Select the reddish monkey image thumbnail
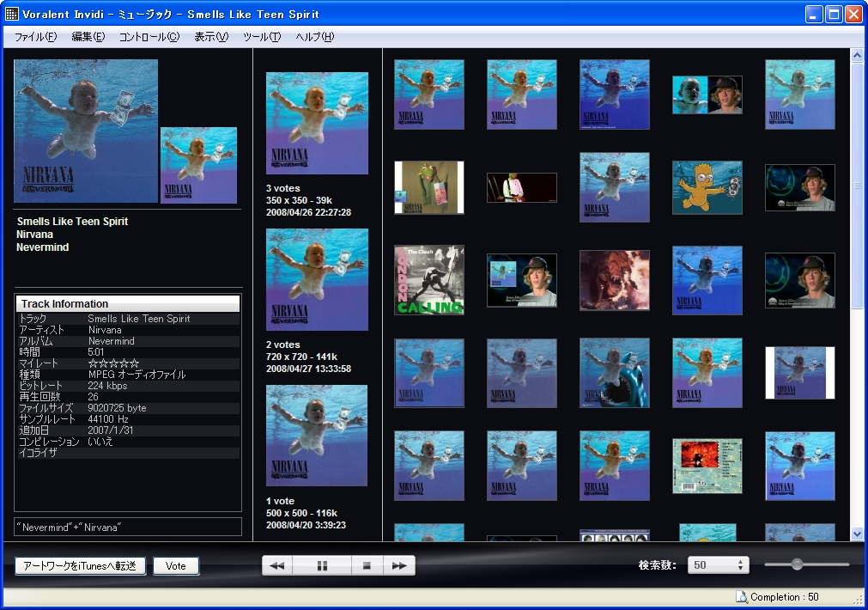Viewport: 868px width, 610px height. 615,280
